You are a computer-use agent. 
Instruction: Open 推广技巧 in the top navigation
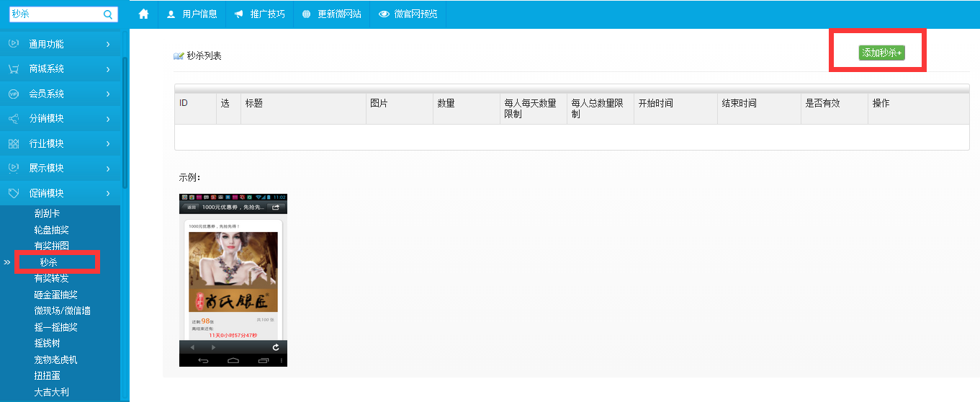[x=259, y=14]
